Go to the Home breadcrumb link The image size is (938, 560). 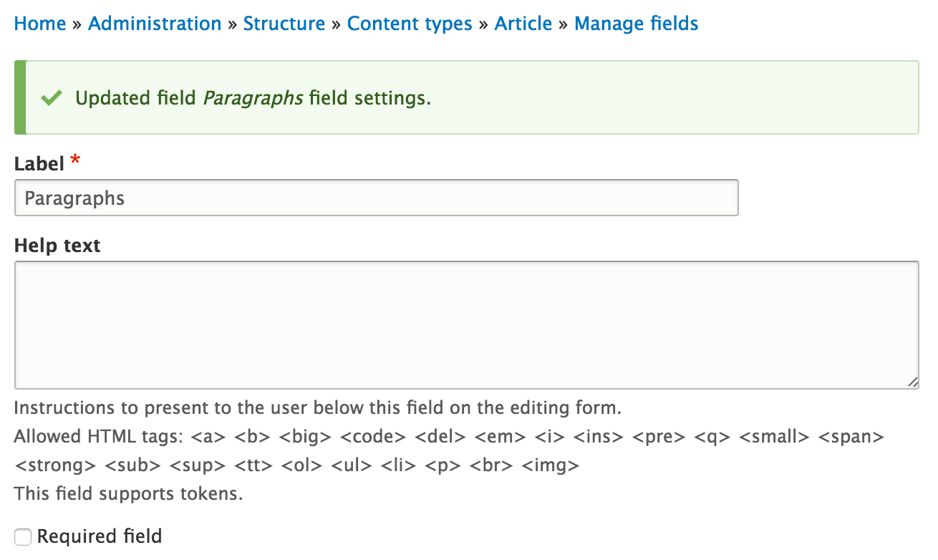(x=40, y=24)
